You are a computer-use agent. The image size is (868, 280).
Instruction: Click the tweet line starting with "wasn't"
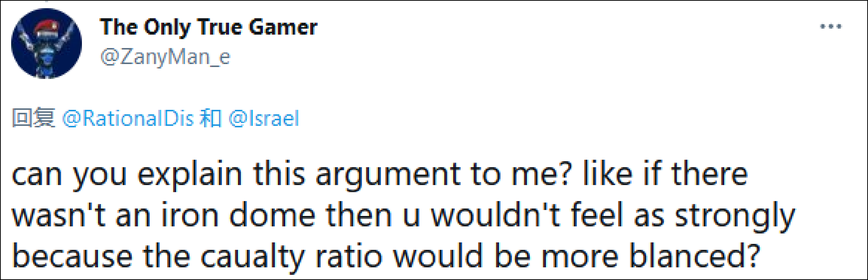pos(404,215)
